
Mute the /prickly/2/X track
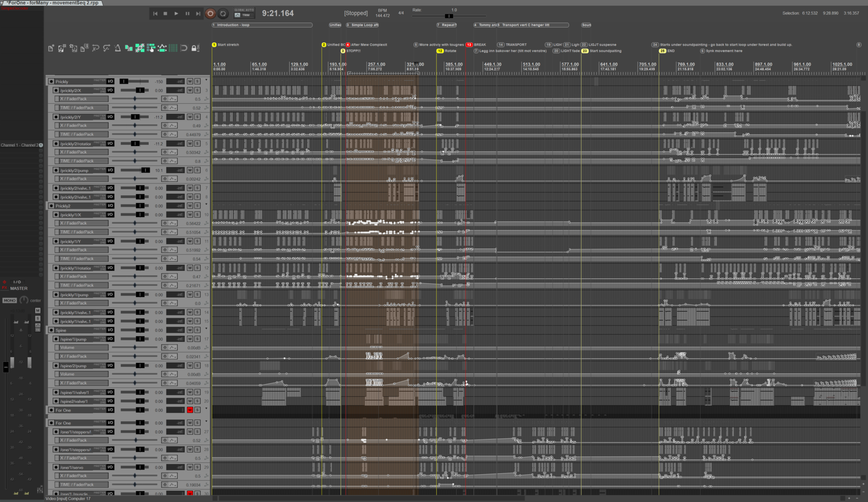[x=190, y=91]
